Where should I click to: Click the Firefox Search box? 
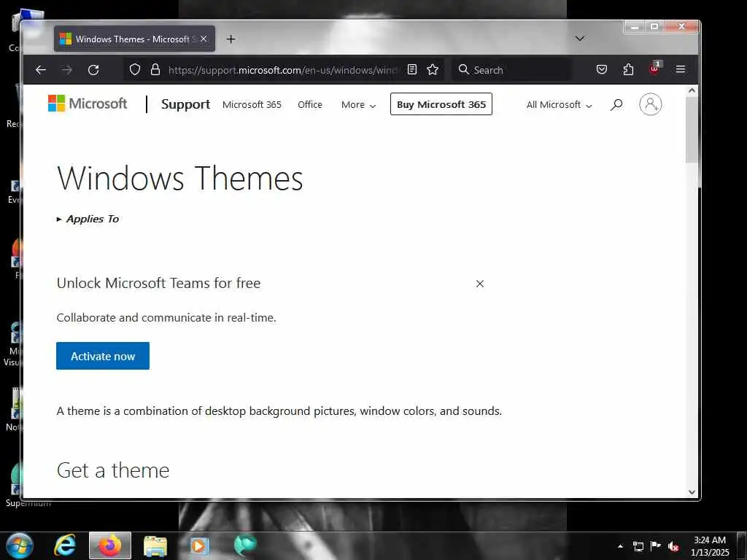511,70
